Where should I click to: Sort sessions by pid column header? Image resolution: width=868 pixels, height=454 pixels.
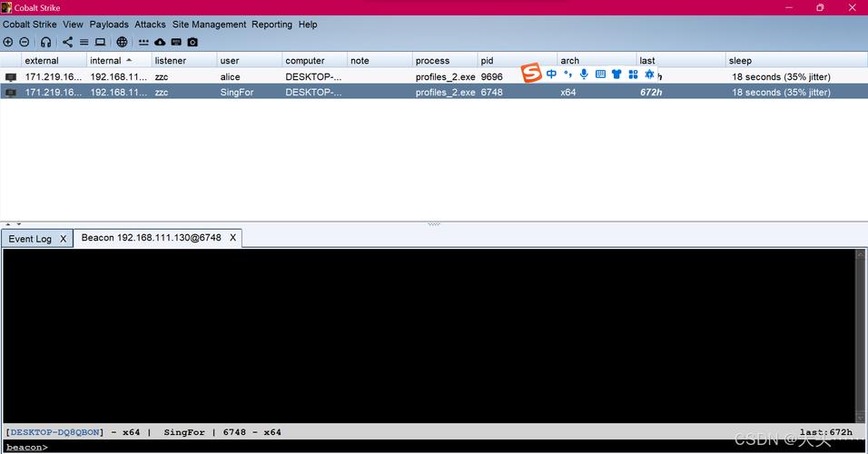tap(517, 60)
